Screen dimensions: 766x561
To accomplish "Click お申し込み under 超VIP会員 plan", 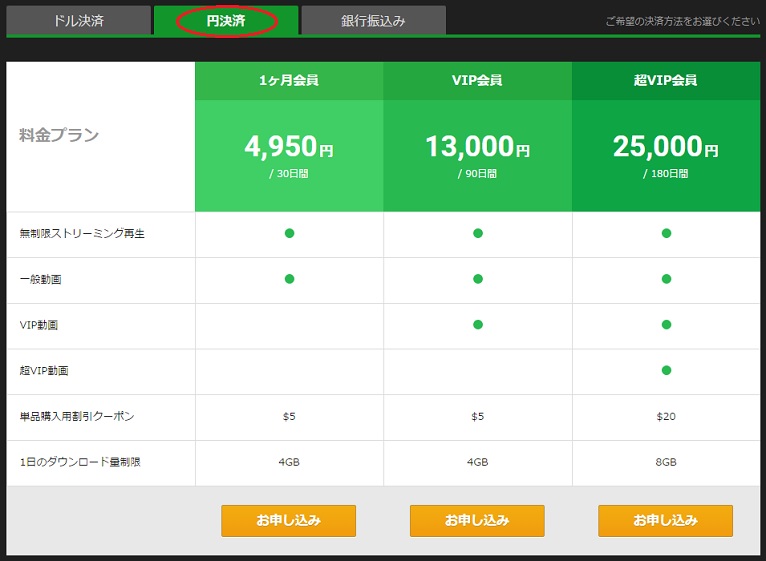I will (665, 520).
